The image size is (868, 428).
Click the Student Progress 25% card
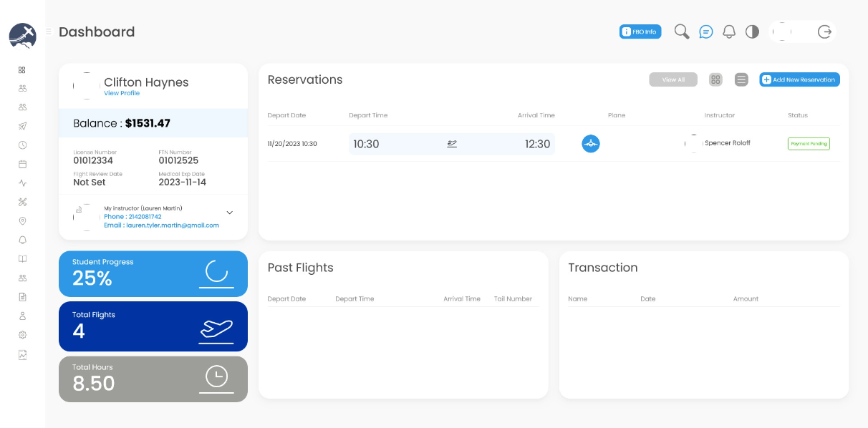[153, 273]
